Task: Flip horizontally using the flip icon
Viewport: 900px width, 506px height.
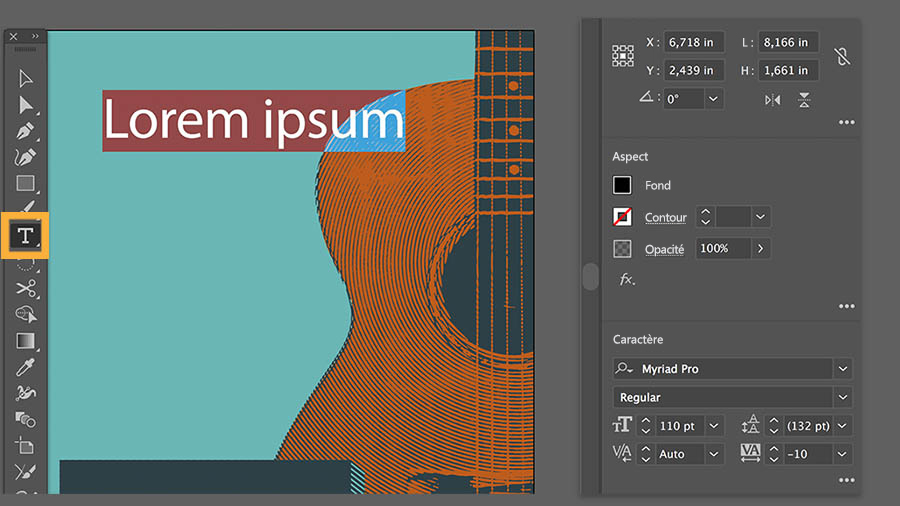Action: (x=773, y=100)
